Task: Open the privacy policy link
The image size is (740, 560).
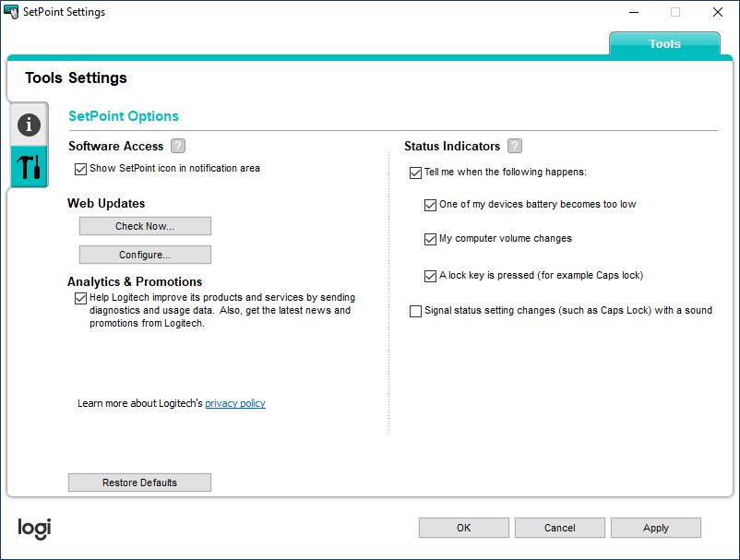Action: 235,403
